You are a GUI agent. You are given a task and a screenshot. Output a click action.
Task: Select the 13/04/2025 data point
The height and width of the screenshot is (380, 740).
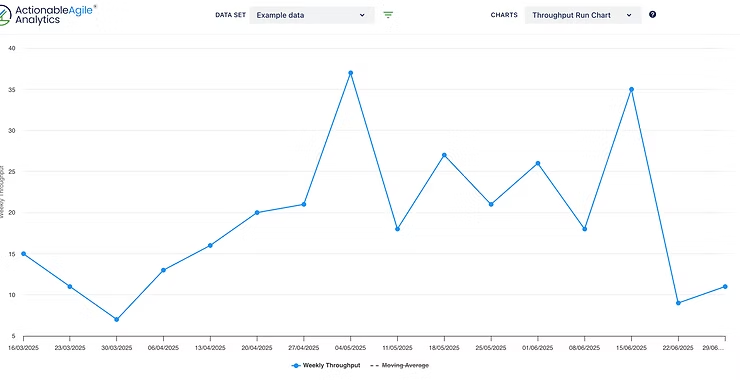point(210,245)
